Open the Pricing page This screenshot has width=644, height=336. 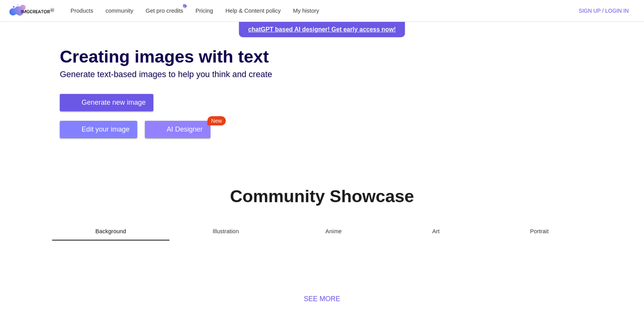[x=204, y=11]
